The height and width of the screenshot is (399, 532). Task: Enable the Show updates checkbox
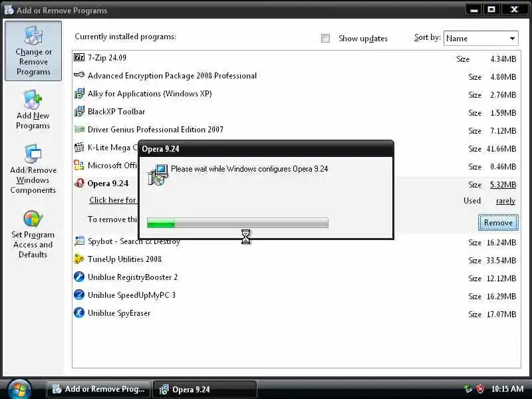pos(325,39)
